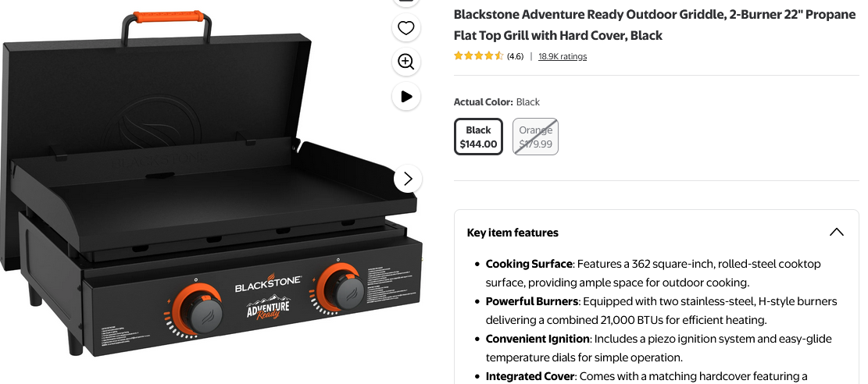Viewport: 868px width, 384px height.
Task: Click the Blackstone logo on griddle
Action: pyautogui.click(x=268, y=284)
